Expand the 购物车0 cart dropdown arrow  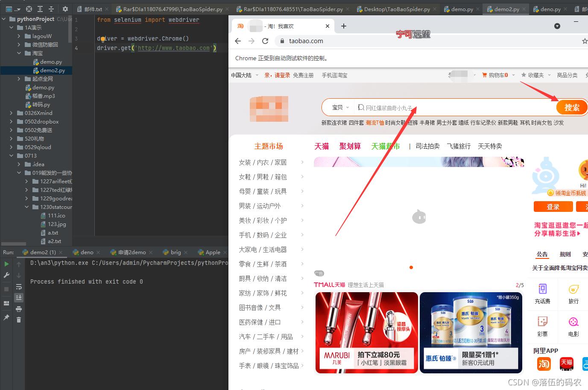pyautogui.click(x=513, y=75)
